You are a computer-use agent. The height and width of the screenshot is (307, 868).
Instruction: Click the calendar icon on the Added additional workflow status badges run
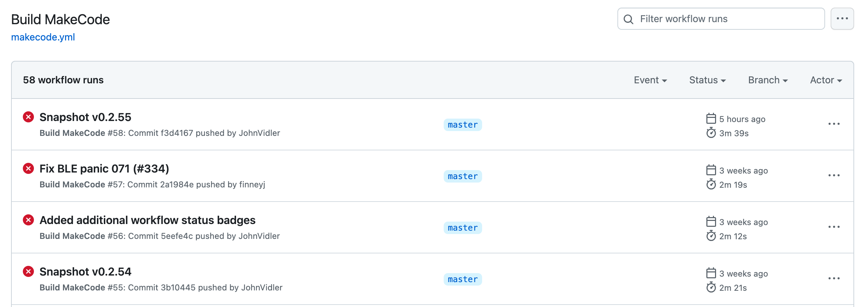click(711, 222)
